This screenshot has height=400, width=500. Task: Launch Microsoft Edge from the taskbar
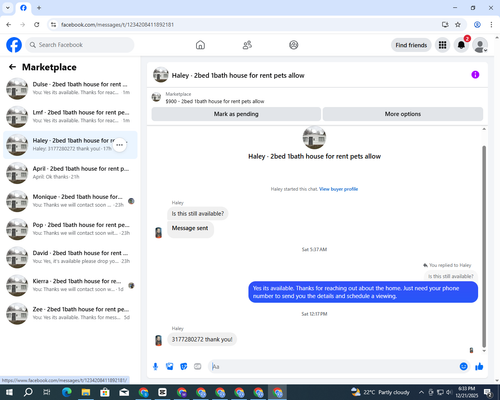67,392
